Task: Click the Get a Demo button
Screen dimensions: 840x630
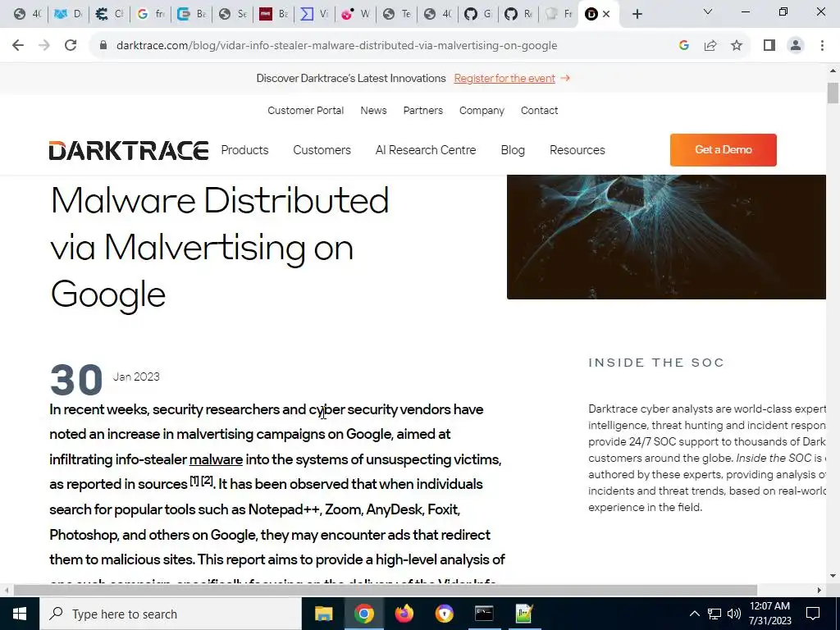Action: click(x=724, y=150)
